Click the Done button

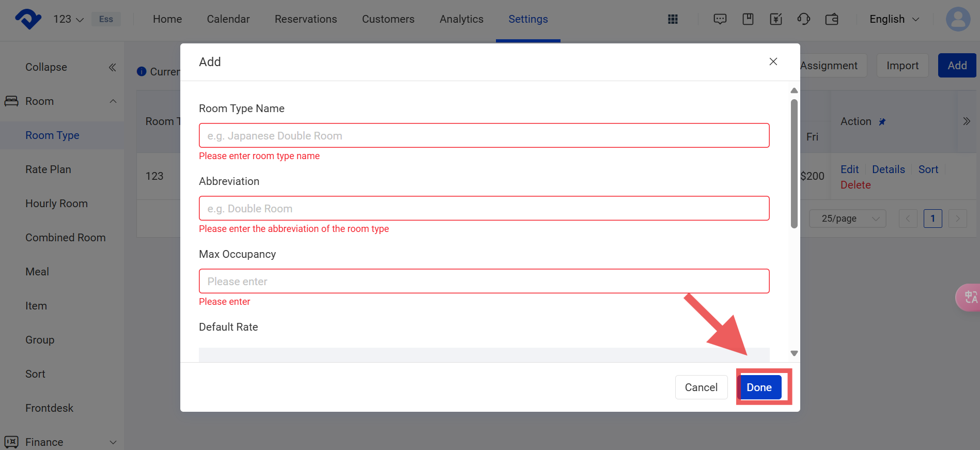pos(759,387)
